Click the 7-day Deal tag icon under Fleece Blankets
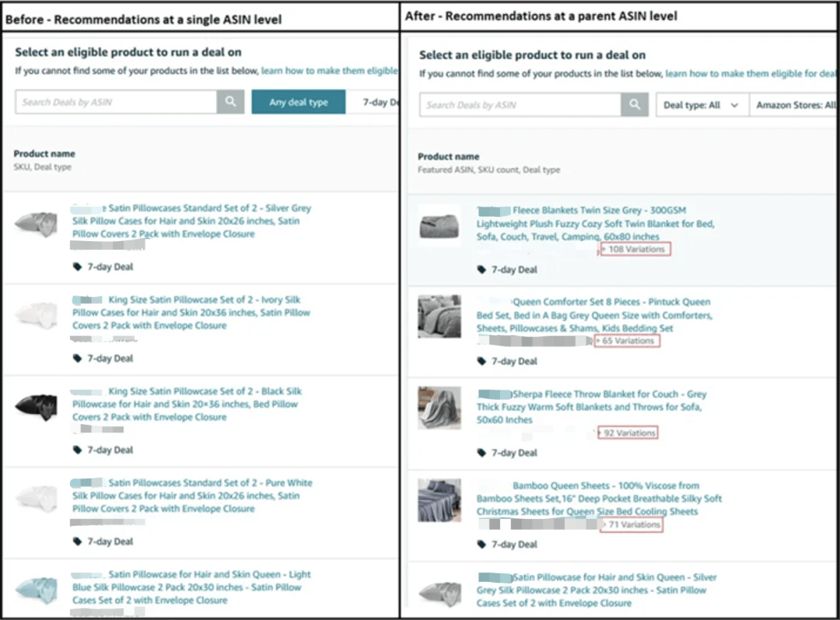 point(481,270)
